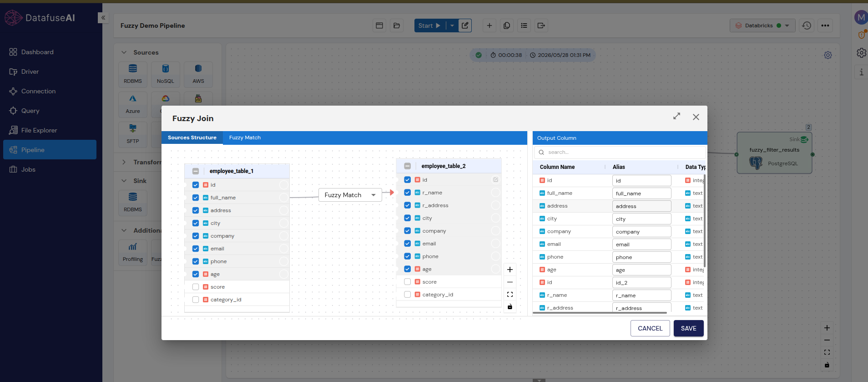This screenshot has width=868, height=382.
Task: Open the Databricks cluster dropdown
Action: pyautogui.click(x=762, y=25)
